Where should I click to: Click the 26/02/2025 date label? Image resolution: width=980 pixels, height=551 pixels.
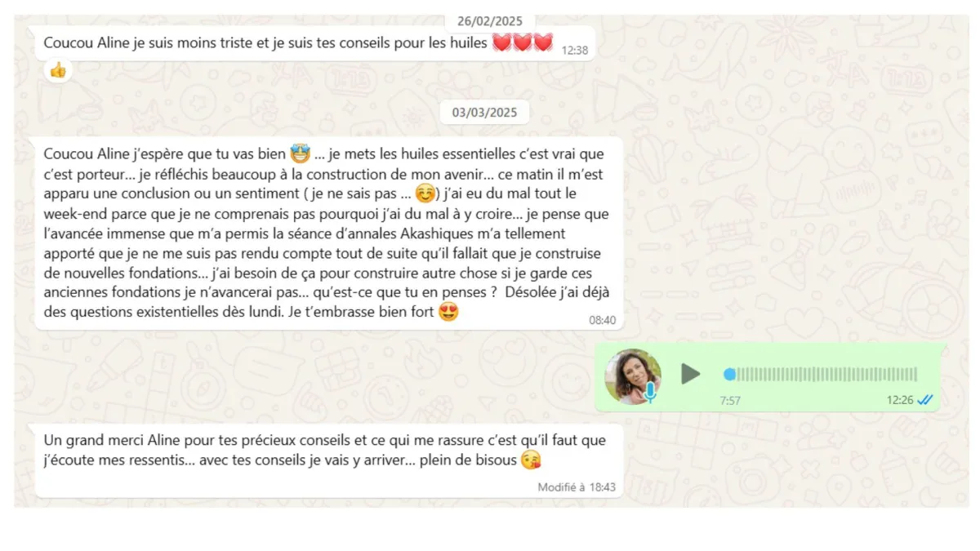tap(489, 21)
